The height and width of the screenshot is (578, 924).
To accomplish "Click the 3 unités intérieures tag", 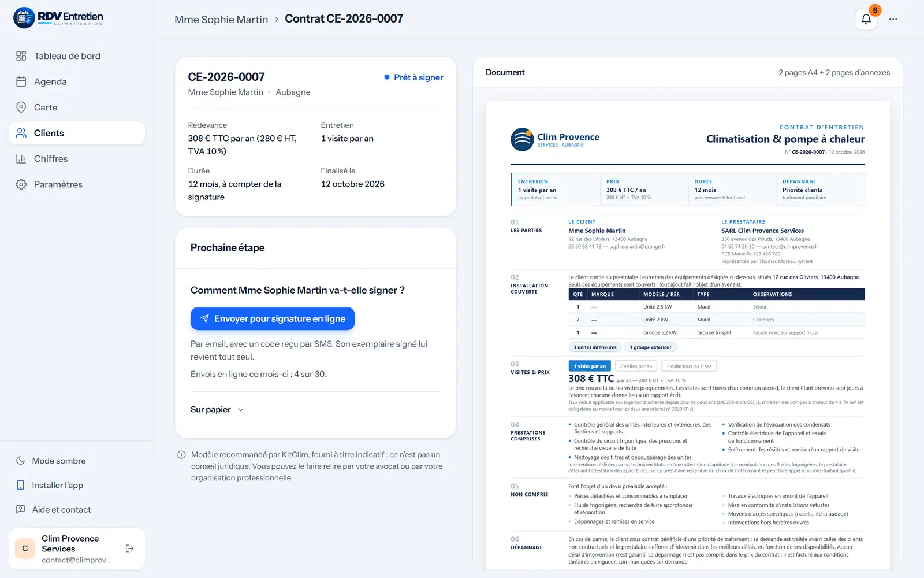I will pos(595,347).
